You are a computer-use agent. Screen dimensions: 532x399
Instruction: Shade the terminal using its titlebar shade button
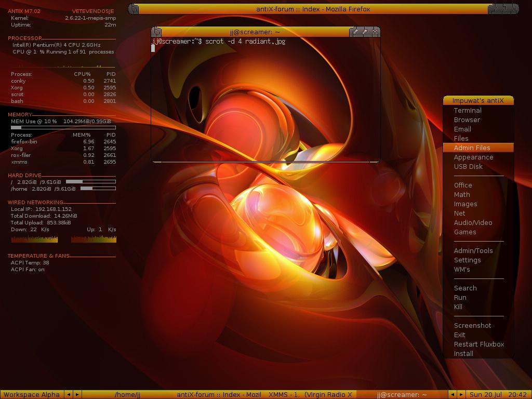[x=355, y=32]
